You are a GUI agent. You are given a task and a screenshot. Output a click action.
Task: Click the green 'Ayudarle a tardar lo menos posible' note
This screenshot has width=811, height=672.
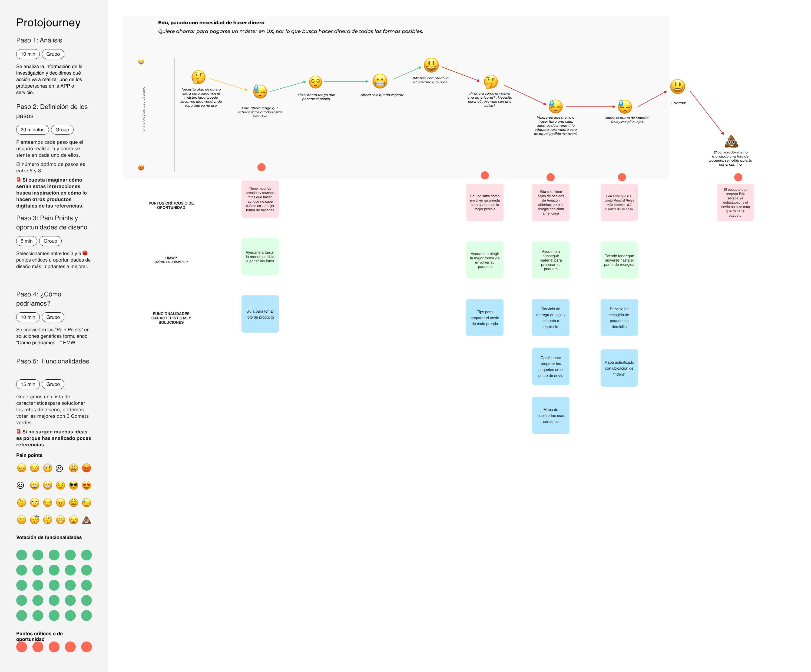(260, 256)
